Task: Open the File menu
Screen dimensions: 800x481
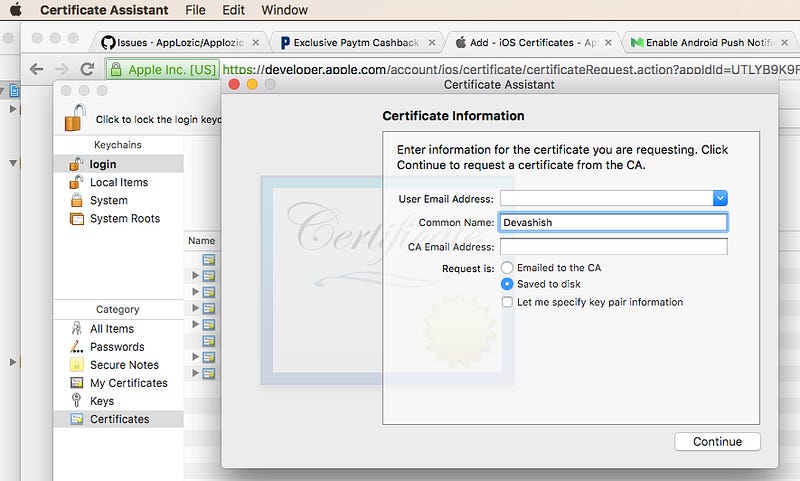Action: click(195, 10)
